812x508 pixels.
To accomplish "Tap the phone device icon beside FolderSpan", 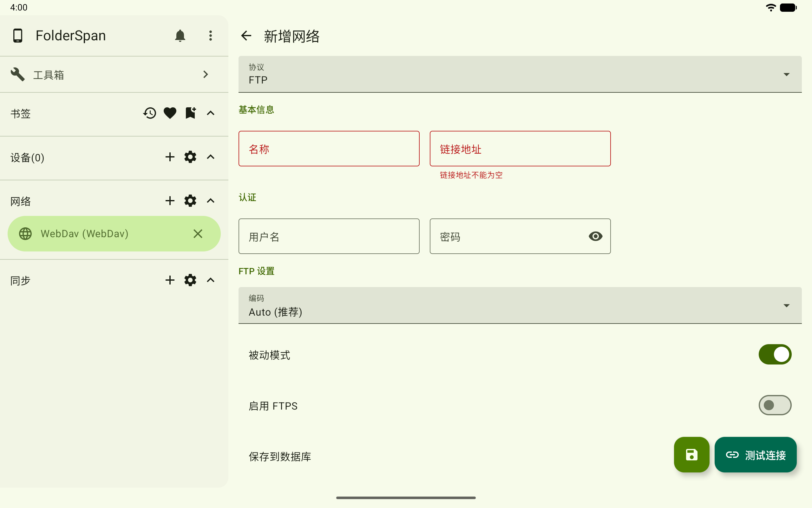I will pyautogui.click(x=17, y=36).
